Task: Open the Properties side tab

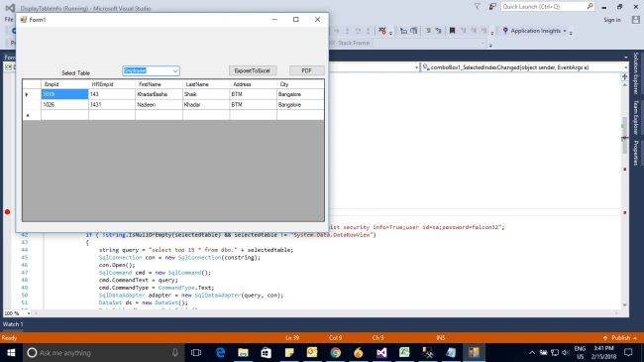Action: click(x=636, y=153)
